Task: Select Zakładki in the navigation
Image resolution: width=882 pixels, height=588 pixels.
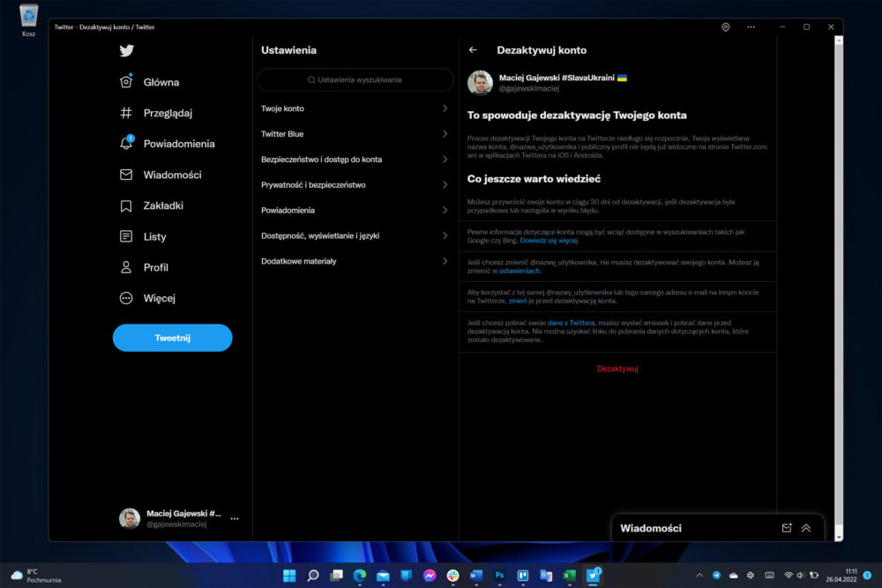Action: pos(163,205)
